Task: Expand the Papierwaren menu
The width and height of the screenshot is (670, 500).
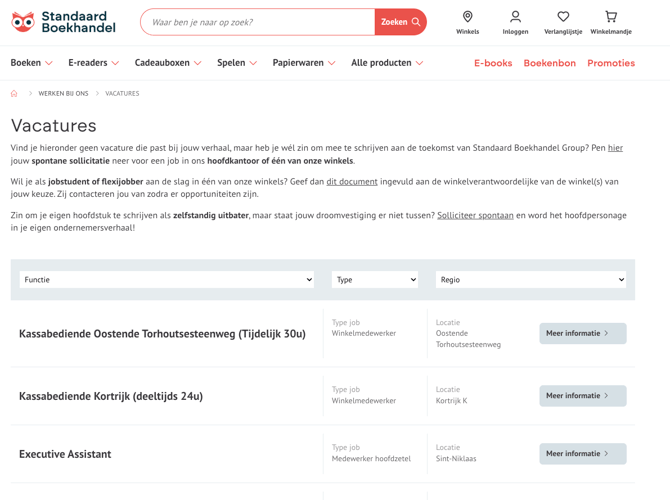Action: click(304, 63)
